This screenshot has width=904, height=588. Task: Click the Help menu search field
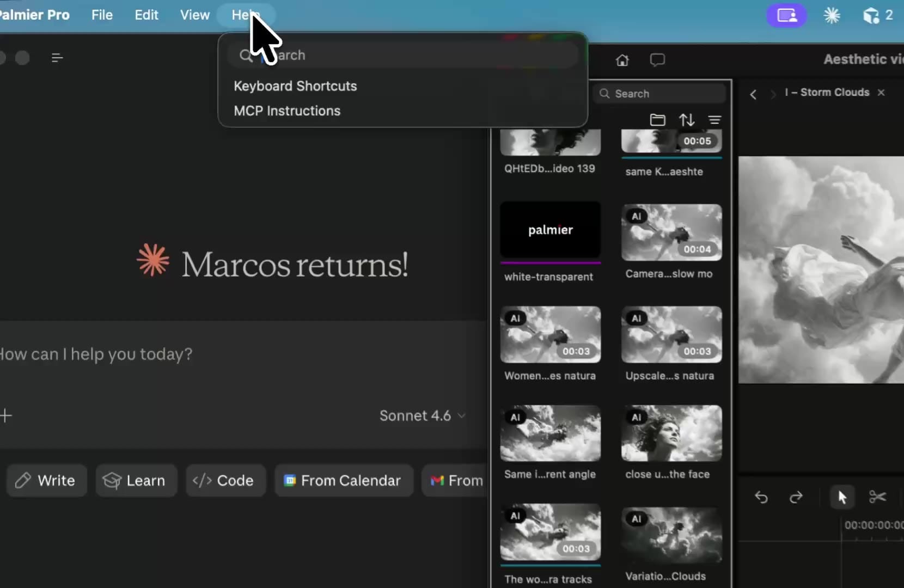(x=403, y=55)
